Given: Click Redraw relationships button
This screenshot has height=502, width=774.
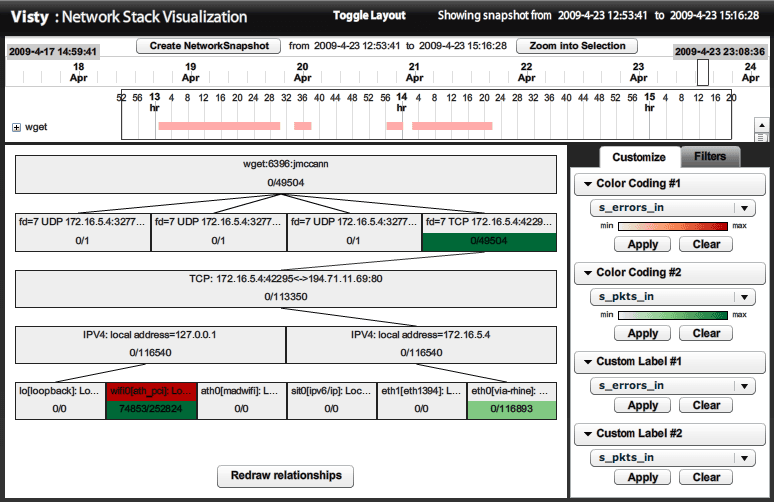Looking at the screenshot, I should click(285, 475).
